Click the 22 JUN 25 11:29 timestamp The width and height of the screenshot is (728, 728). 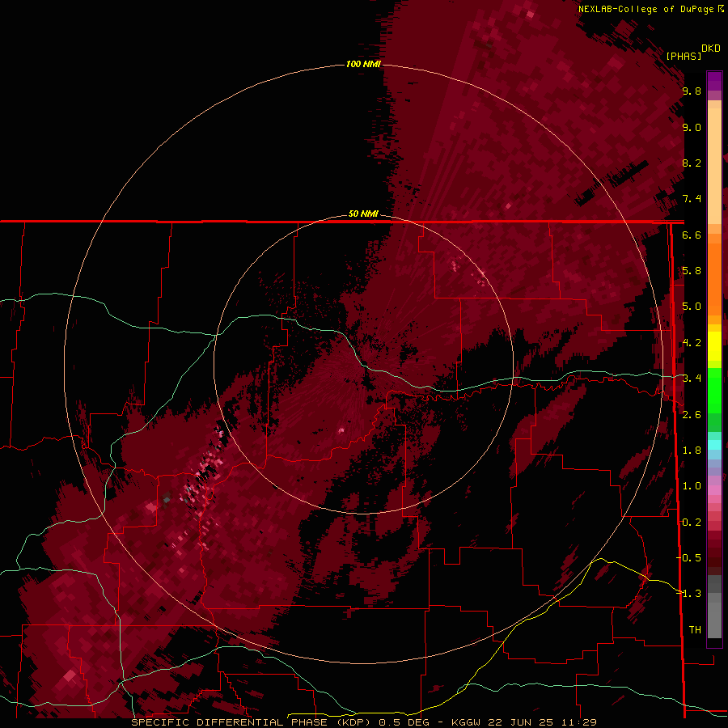point(542,722)
